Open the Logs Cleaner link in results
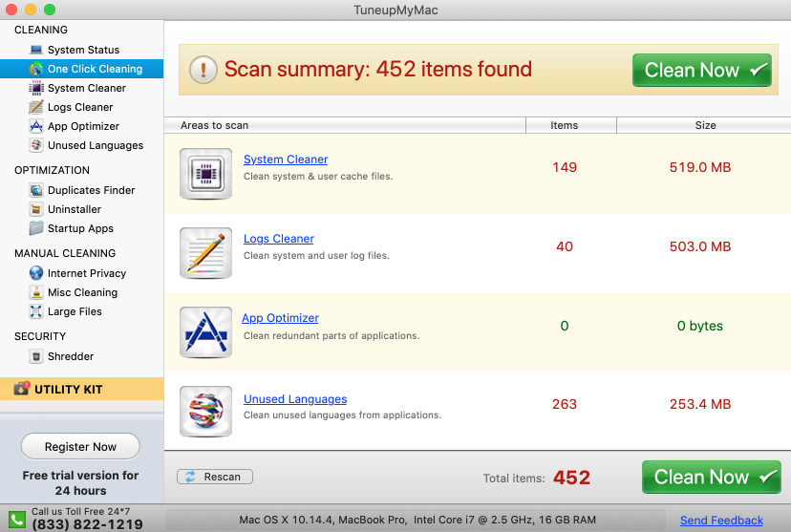 point(278,239)
